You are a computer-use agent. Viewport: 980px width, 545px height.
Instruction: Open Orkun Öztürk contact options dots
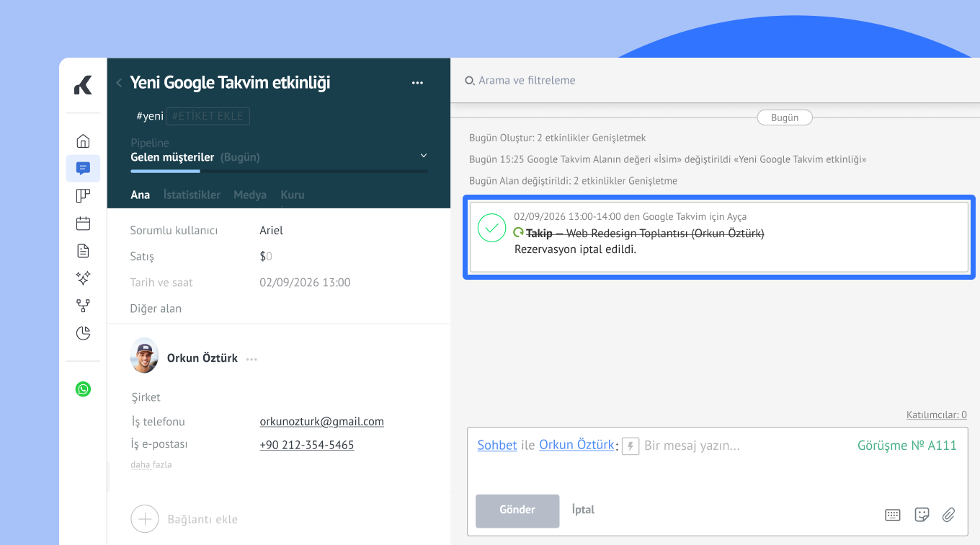click(251, 359)
